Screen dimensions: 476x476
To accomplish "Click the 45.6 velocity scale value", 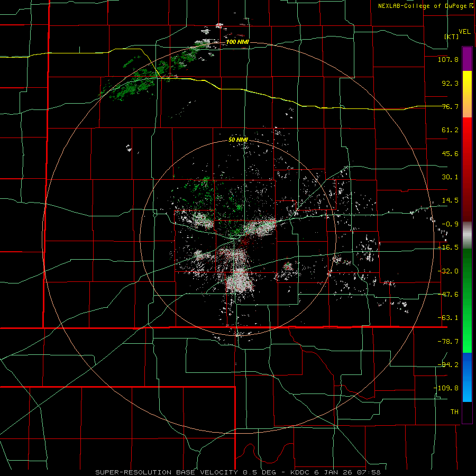I will (450, 153).
